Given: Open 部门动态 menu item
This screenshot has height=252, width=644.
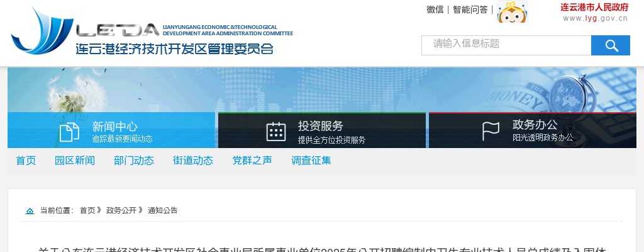Looking at the screenshot, I should [133, 161].
